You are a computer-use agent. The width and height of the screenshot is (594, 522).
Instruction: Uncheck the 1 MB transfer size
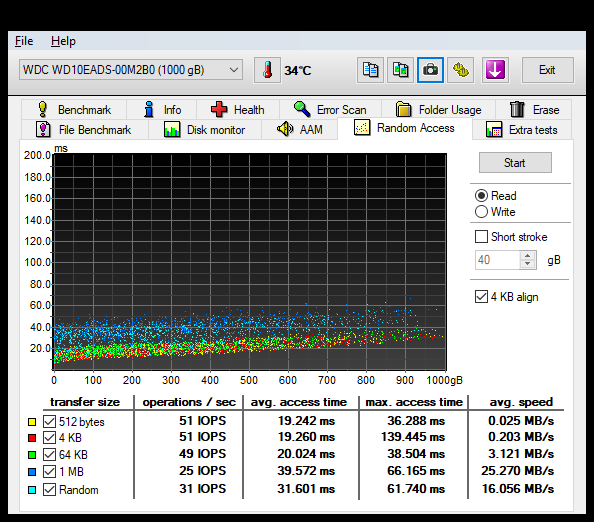pos(49,472)
